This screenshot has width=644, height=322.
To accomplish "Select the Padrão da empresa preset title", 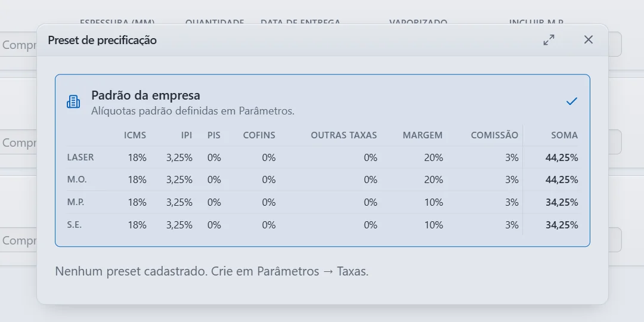I will pyautogui.click(x=146, y=95).
